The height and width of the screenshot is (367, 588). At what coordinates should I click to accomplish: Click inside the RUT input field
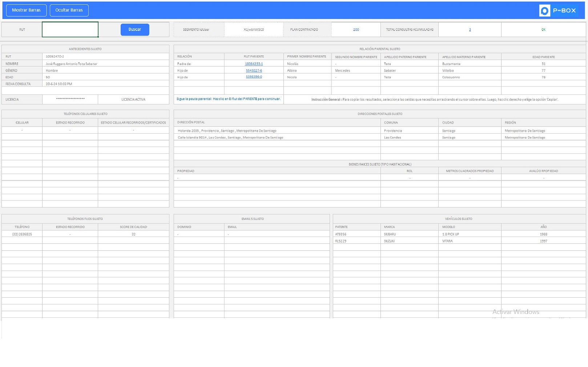point(70,29)
